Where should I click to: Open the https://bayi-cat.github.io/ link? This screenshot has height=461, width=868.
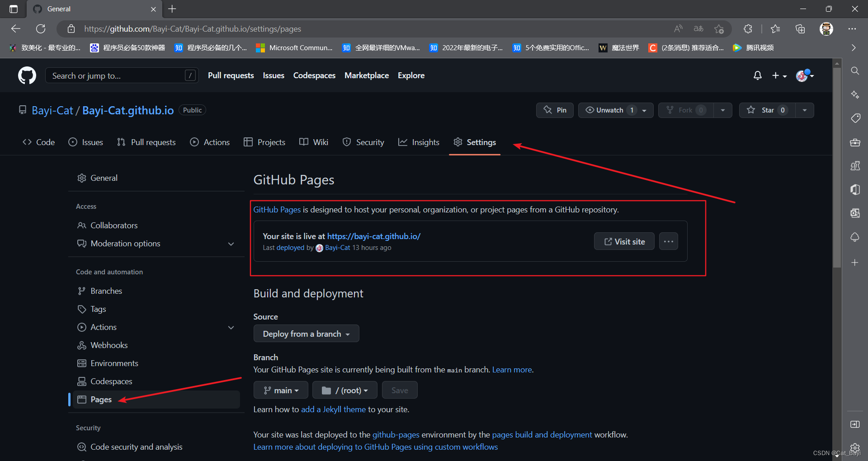374,236
